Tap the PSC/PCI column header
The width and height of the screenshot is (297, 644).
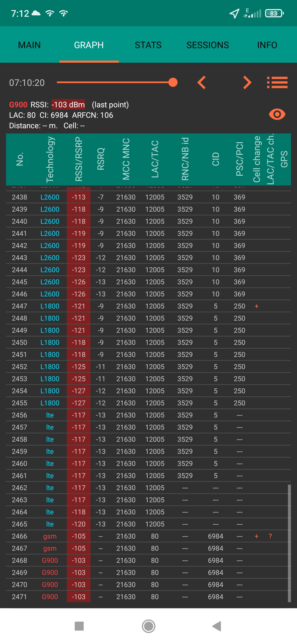240,159
